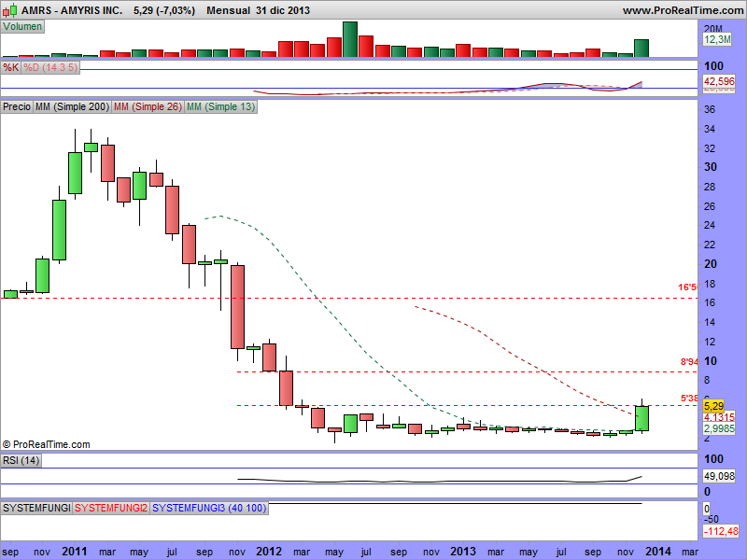Click the 49,098 RSI value box

719,476
